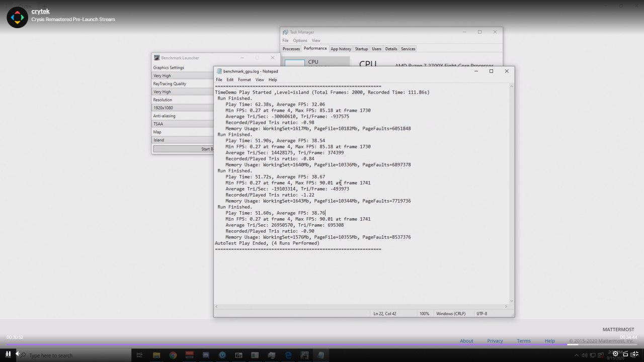The height and width of the screenshot is (362, 644).
Task: Click 'Ln 22, Col 42' in the status bar
Action: [385, 313]
